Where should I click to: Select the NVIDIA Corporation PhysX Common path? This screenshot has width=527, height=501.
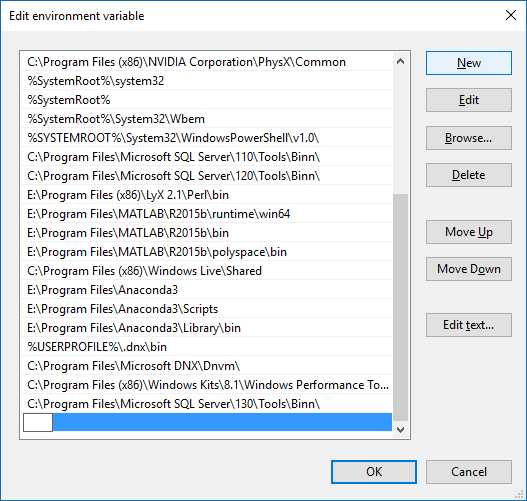point(207,62)
